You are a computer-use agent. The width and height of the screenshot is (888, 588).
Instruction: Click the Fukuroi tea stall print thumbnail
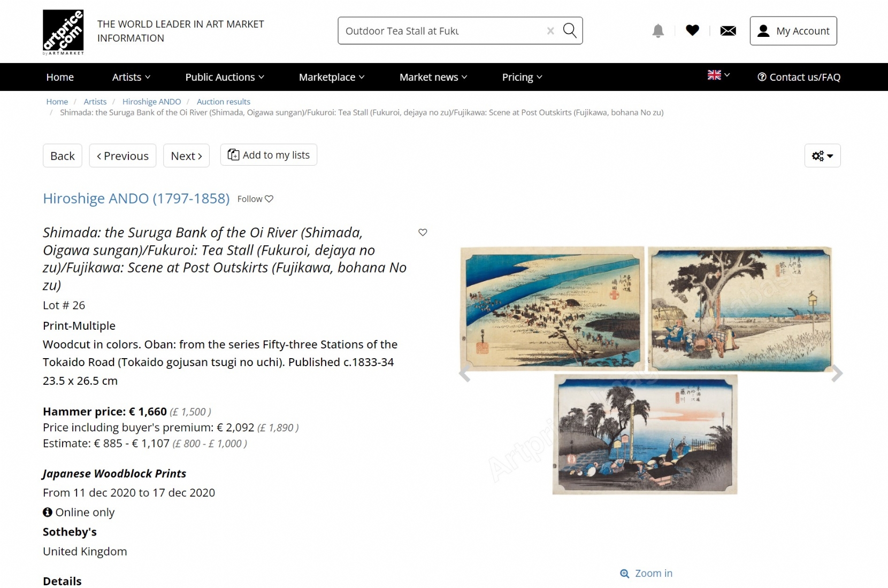(740, 309)
